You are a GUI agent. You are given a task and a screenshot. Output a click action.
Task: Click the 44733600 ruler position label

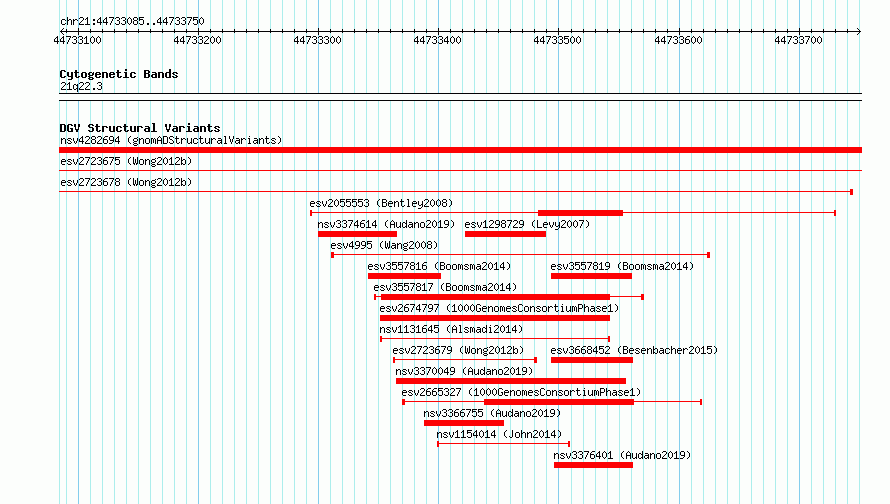678,40
